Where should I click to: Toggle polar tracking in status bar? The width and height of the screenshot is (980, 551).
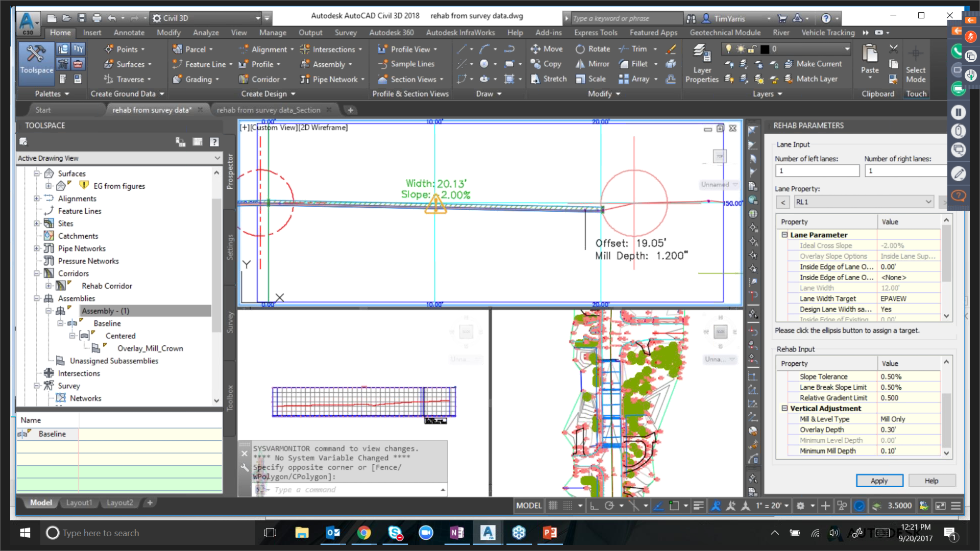click(609, 506)
